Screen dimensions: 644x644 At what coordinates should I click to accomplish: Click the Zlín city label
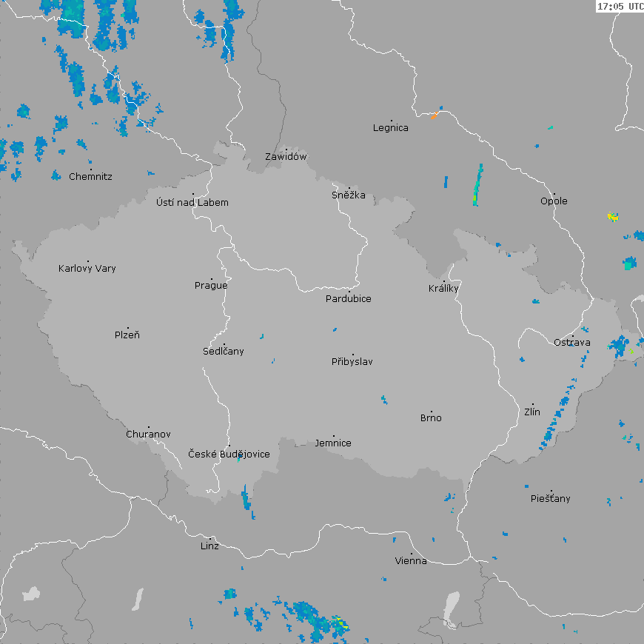click(x=532, y=412)
